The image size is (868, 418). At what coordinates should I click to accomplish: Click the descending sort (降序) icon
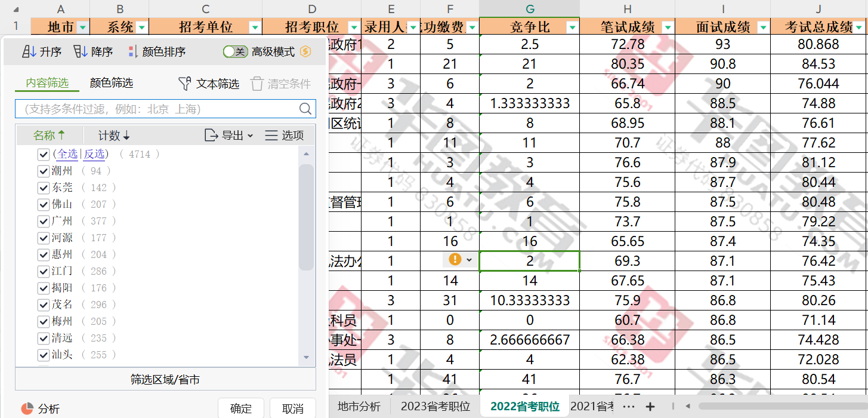click(81, 52)
